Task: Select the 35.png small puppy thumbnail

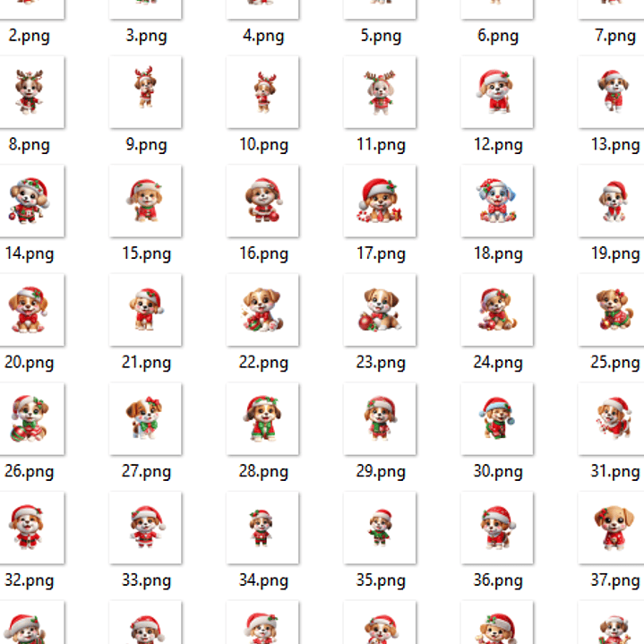Action: click(x=380, y=528)
